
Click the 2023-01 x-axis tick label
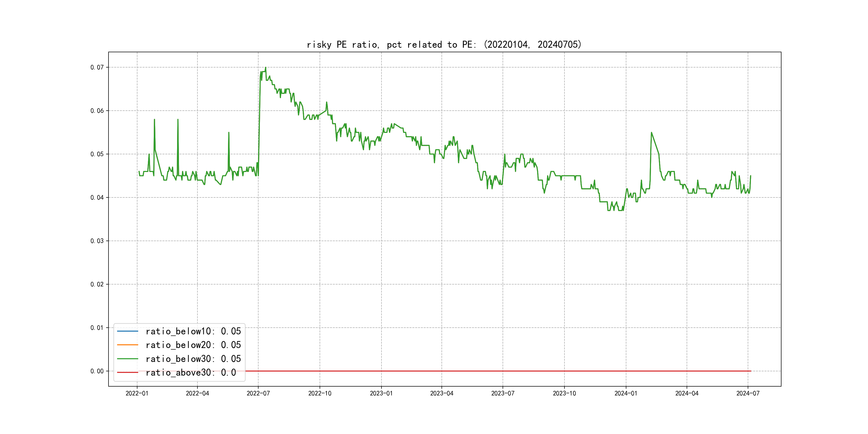381,393
